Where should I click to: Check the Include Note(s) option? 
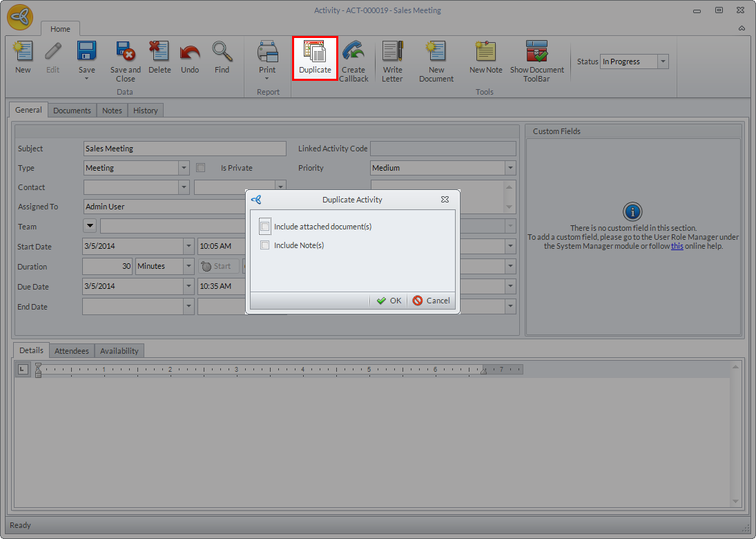click(265, 245)
